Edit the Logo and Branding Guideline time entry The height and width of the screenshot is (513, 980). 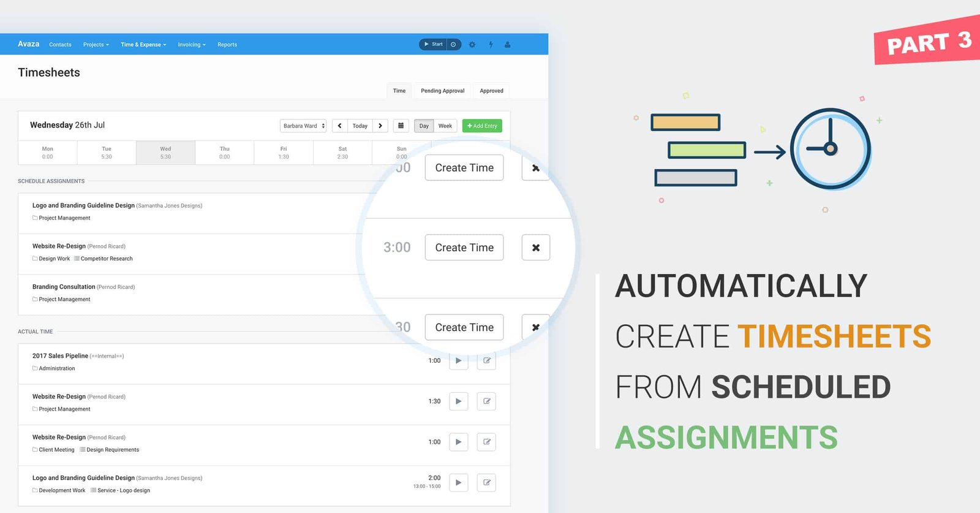(486, 482)
